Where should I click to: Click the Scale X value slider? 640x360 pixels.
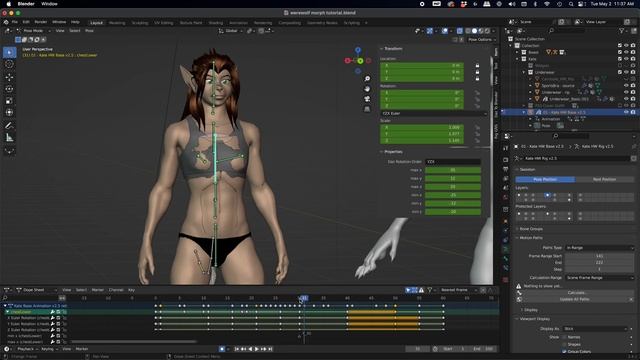click(422, 127)
